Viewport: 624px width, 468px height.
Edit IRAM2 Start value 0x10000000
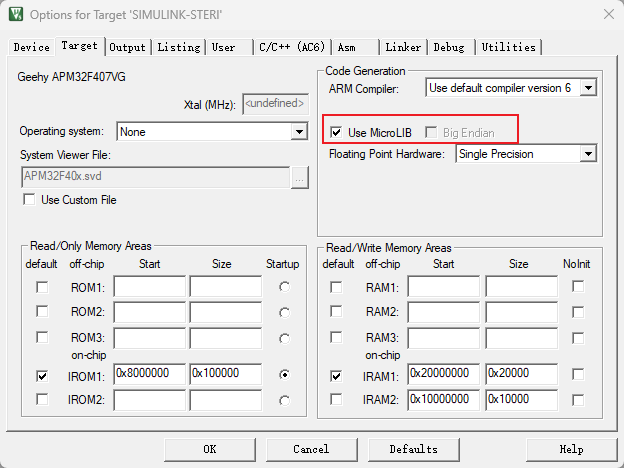(444, 400)
